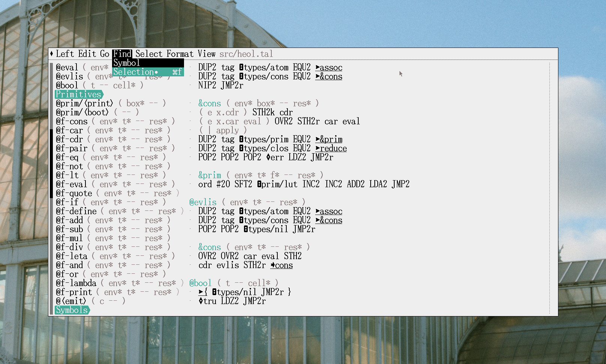606x364 pixels.
Task: Jump to @f-define symbol
Action: coord(76,211)
